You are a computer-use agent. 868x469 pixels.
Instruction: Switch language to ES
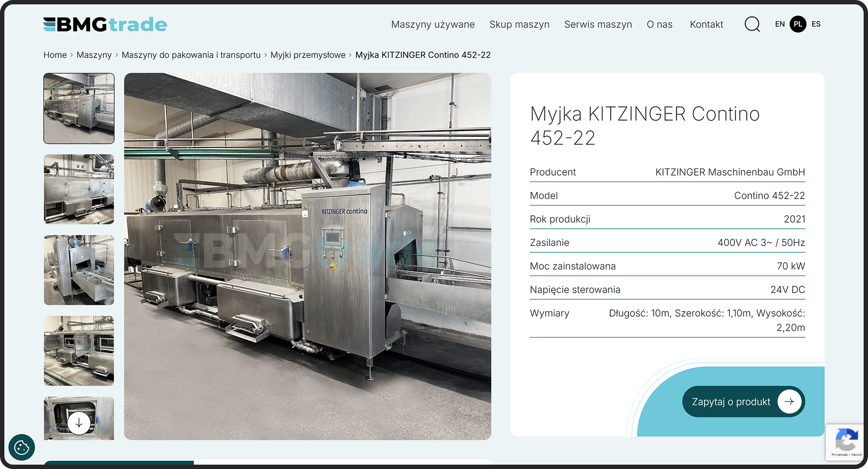(x=816, y=24)
